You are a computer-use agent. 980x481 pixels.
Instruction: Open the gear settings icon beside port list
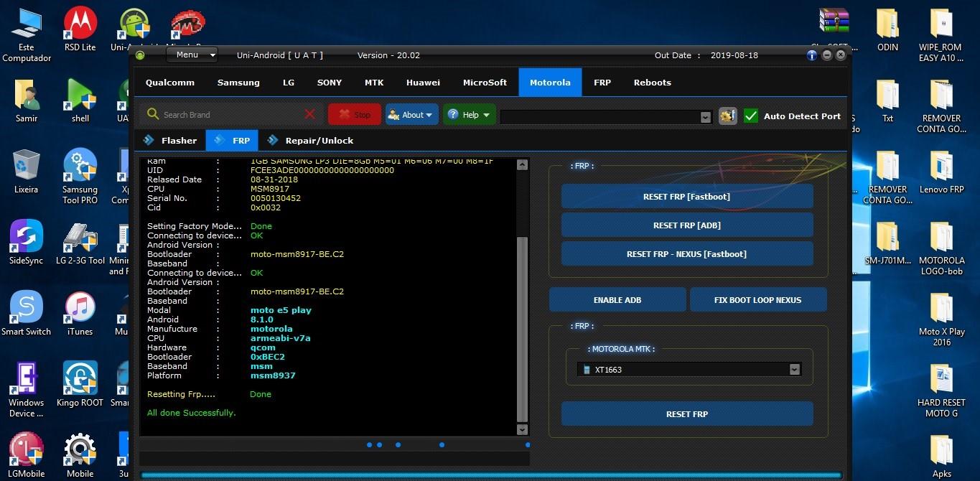tap(727, 116)
